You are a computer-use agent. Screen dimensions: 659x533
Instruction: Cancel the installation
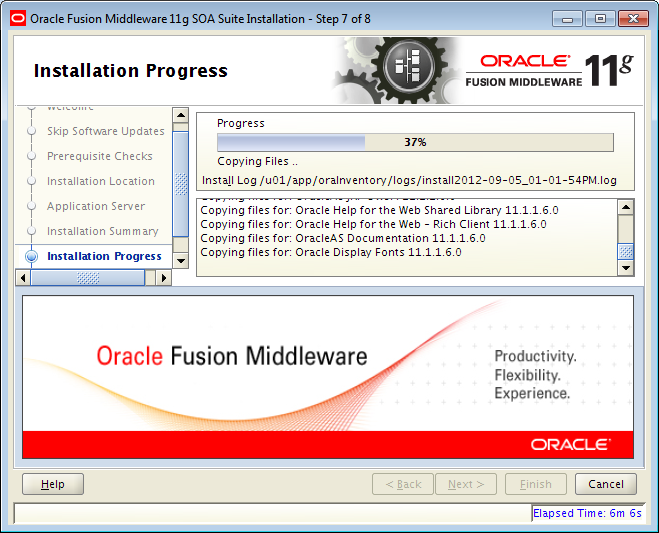(x=606, y=484)
